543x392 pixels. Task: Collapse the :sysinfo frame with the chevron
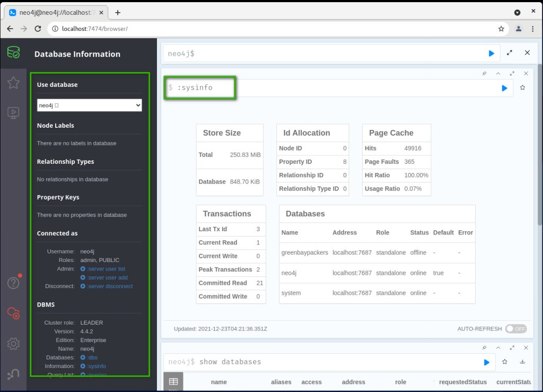(x=498, y=74)
